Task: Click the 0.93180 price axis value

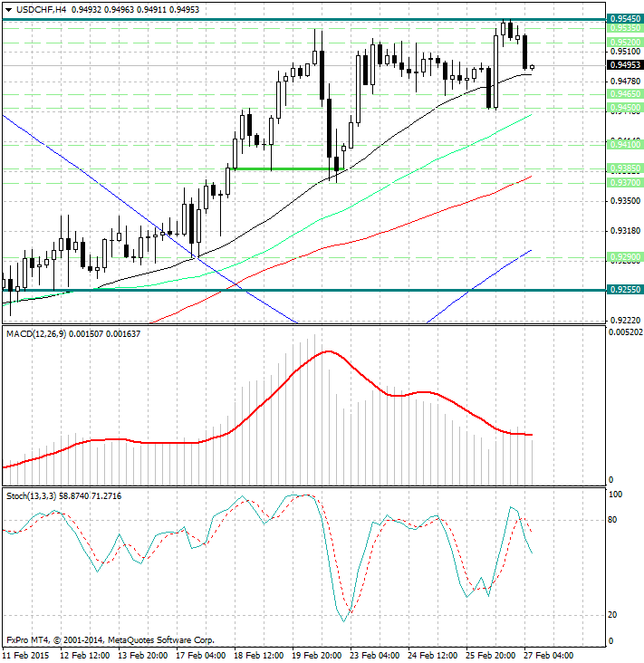Action: [x=625, y=231]
